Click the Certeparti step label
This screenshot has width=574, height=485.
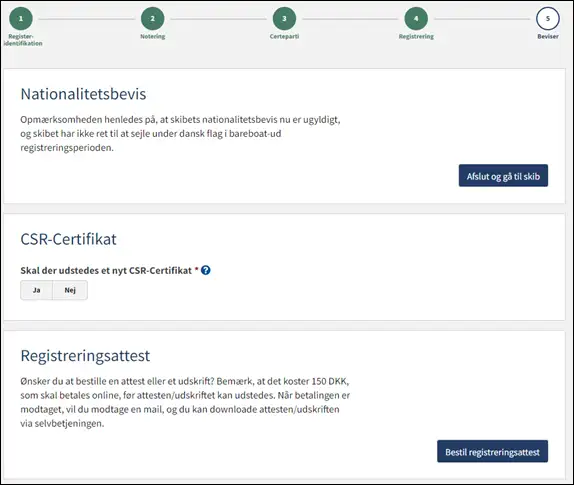[284, 36]
